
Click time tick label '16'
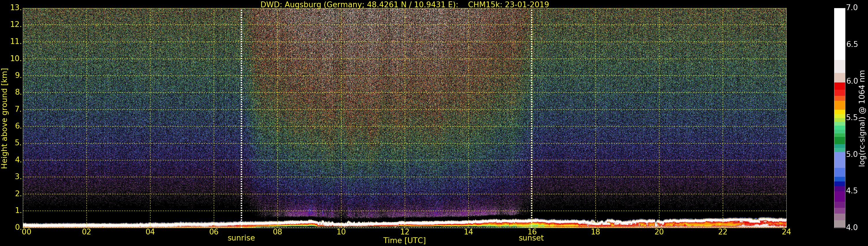coord(532,232)
